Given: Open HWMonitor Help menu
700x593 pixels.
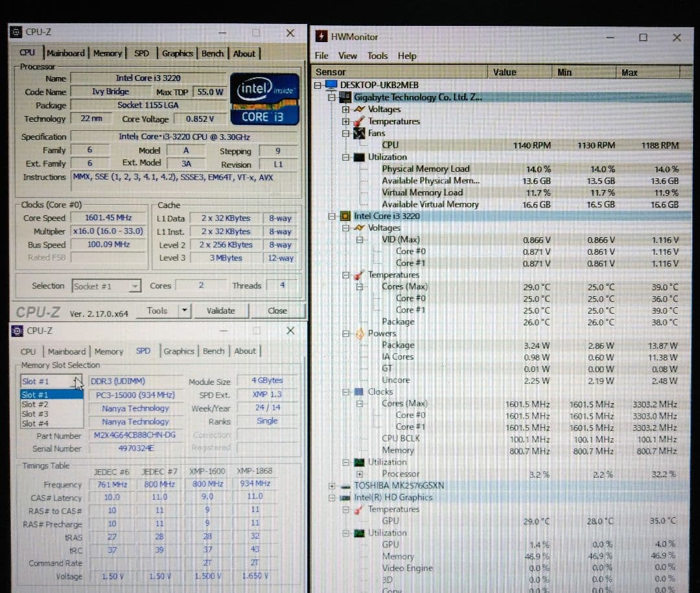Looking at the screenshot, I should 407,56.
